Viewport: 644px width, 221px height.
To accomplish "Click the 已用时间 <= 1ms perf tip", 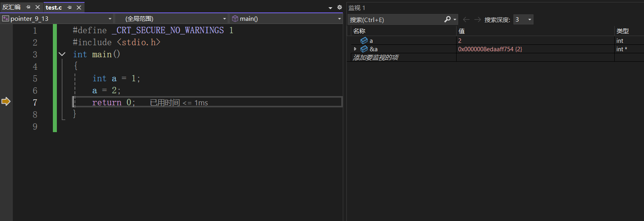I will [179, 103].
